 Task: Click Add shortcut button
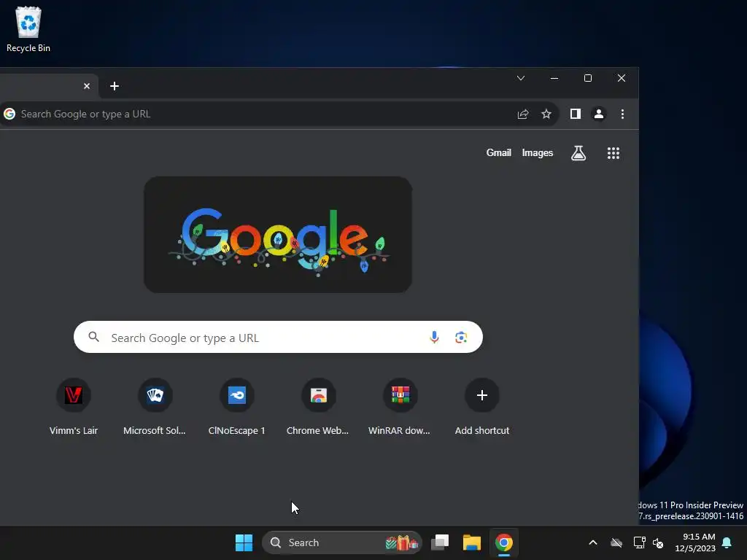pos(482,407)
